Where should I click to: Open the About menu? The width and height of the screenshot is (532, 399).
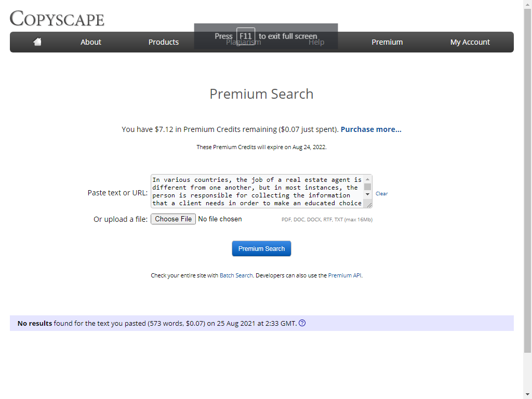pos(90,42)
